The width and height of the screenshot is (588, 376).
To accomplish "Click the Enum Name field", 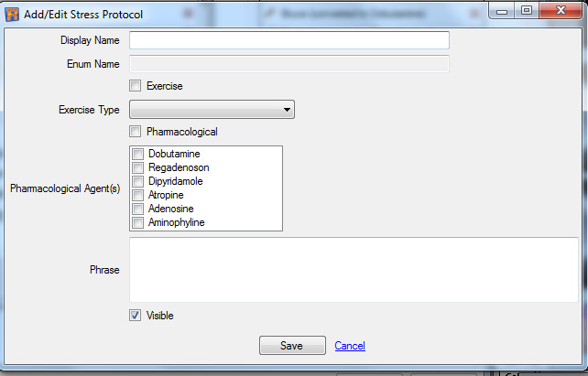I will pos(289,63).
